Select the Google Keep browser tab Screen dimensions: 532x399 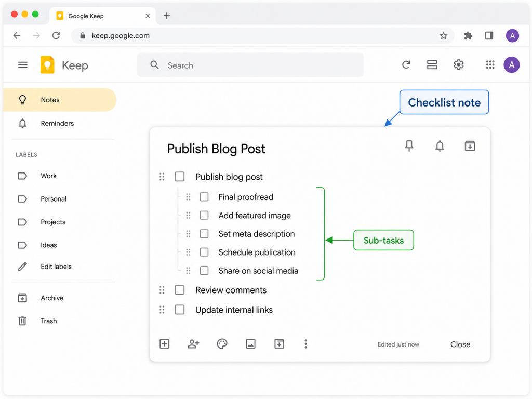pyautogui.click(x=103, y=16)
